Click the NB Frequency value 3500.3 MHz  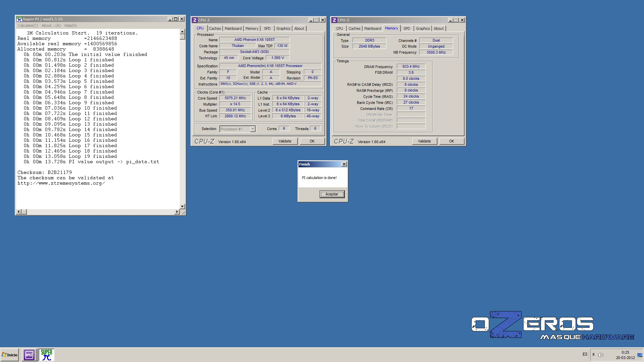tap(436, 52)
